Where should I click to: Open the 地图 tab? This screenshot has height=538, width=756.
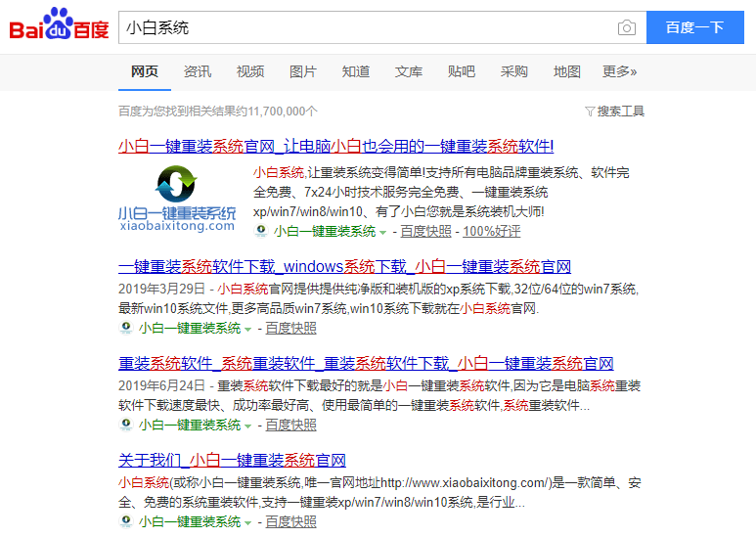click(x=567, y=71)
